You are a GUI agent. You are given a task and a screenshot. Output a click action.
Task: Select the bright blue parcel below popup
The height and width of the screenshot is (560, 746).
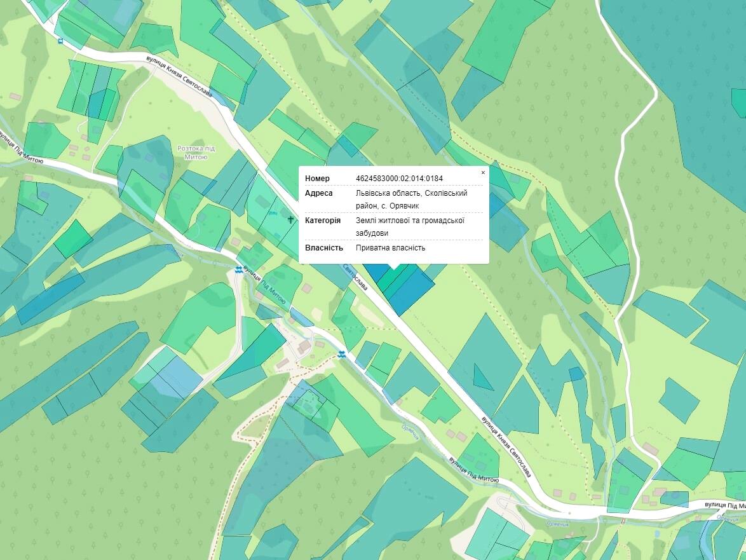coord(410,291)
